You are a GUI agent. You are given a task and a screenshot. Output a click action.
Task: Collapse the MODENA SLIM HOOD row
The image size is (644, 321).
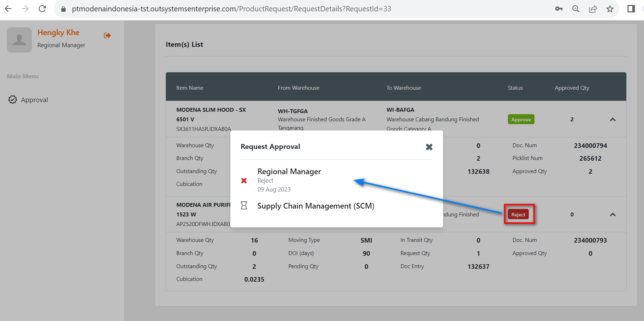[x=612, y=120]
